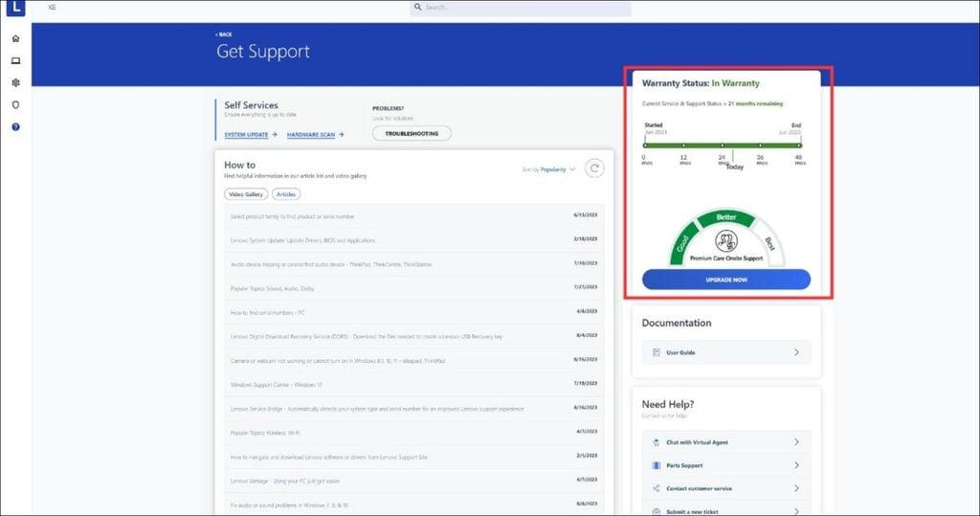Click the Lenovo Vantage logo
The image size is (980, 516).
point(15,8)
